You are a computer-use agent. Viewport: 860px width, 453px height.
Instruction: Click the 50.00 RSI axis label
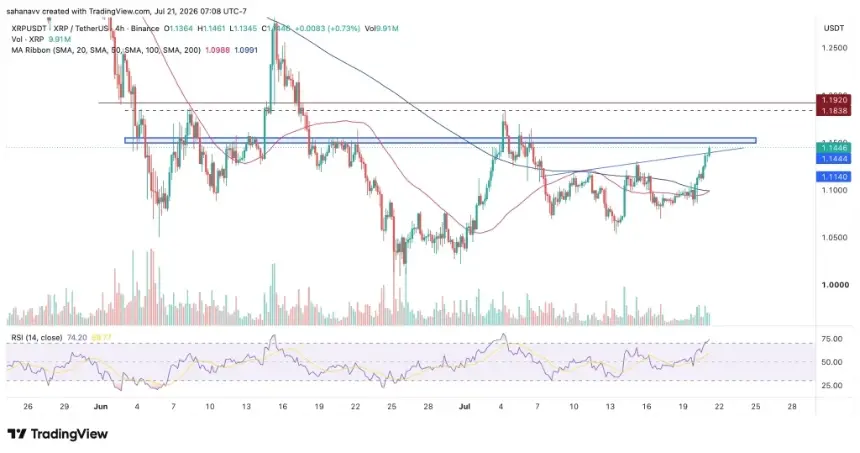coord(833,362)
